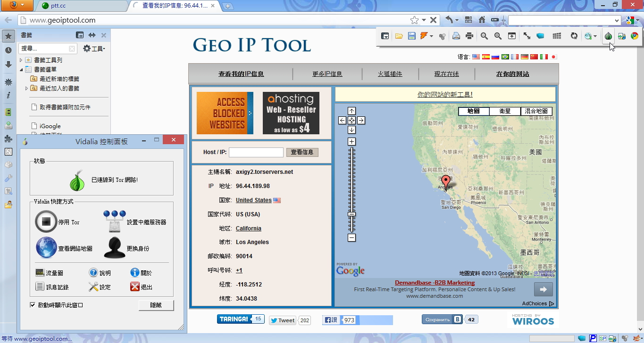Collapse the bookmarks menu (書籤選單) folder
Screen dimensions: 644x343
pos(21,69)
